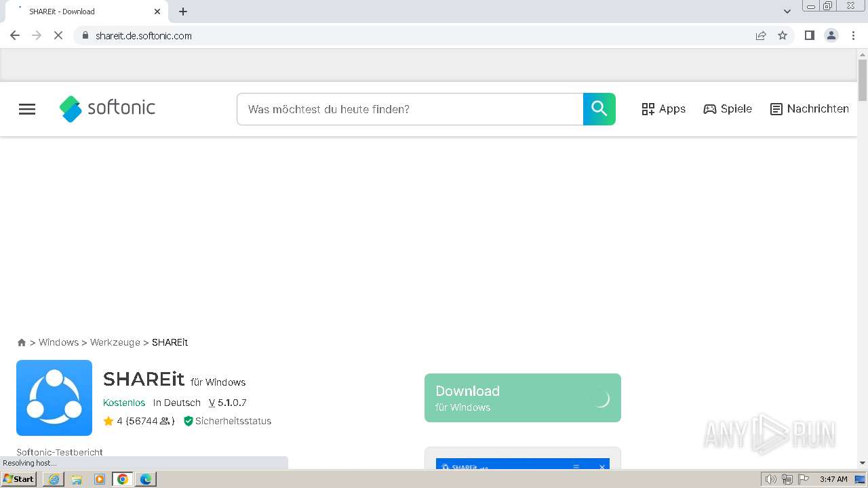Screen dimensions: 868x488
Task: Bookmark this page with star icon
Action: 783,35
